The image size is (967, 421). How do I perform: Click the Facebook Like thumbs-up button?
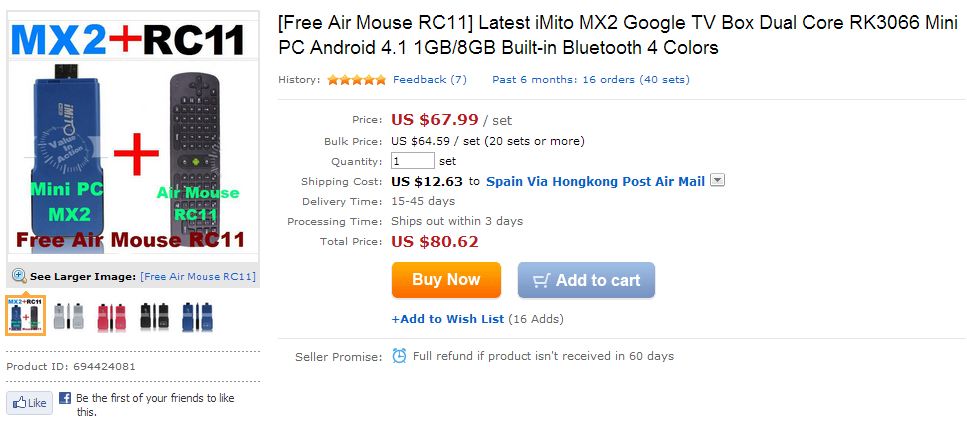coord(29,403)
